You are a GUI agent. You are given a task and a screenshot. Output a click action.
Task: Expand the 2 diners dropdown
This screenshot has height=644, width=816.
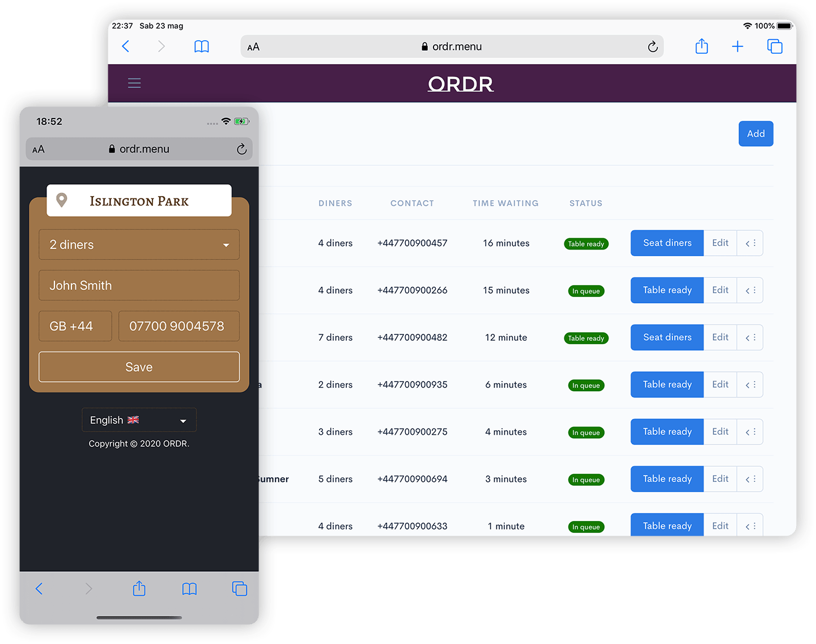[139, 244]
